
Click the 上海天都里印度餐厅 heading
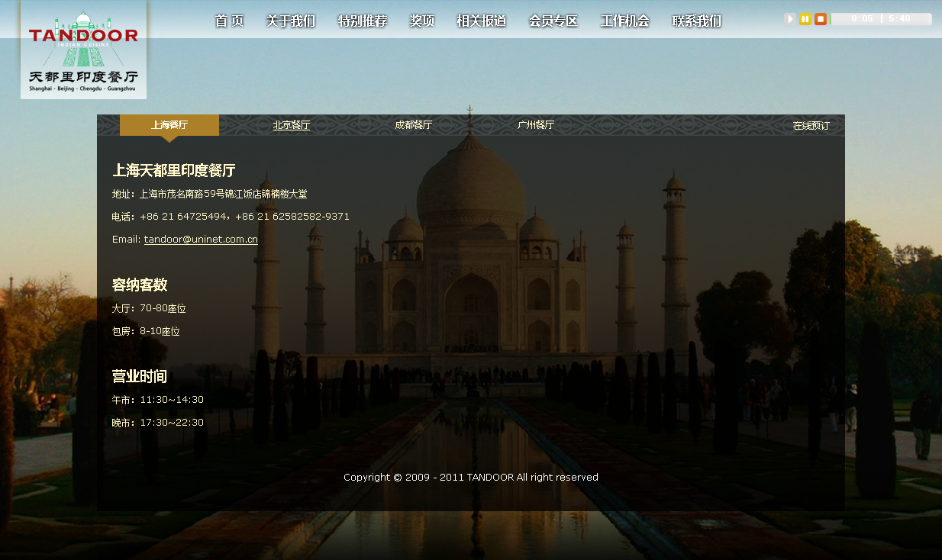pyautogui.click(x=174, y=170)
